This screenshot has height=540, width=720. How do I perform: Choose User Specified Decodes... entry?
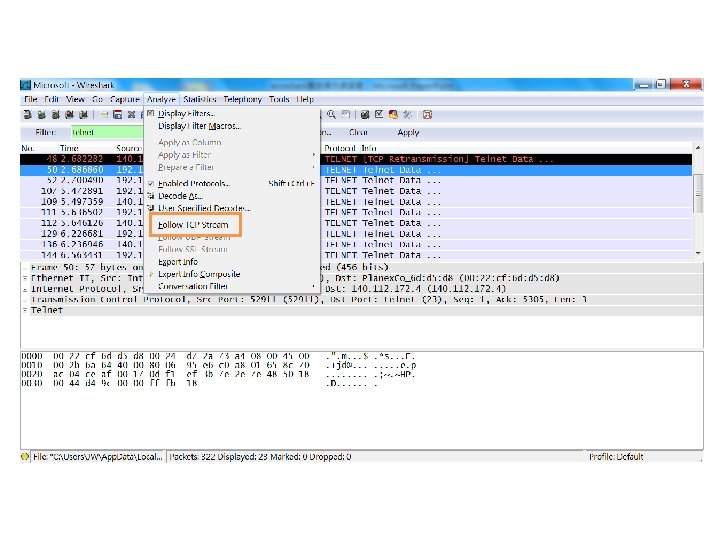(x=232, y=208)
